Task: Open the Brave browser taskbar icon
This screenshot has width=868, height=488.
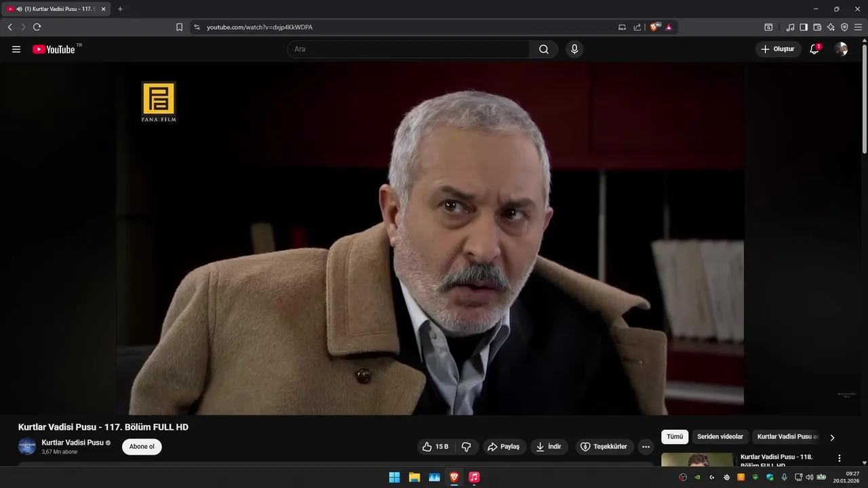Action: [x=454, y=477]
